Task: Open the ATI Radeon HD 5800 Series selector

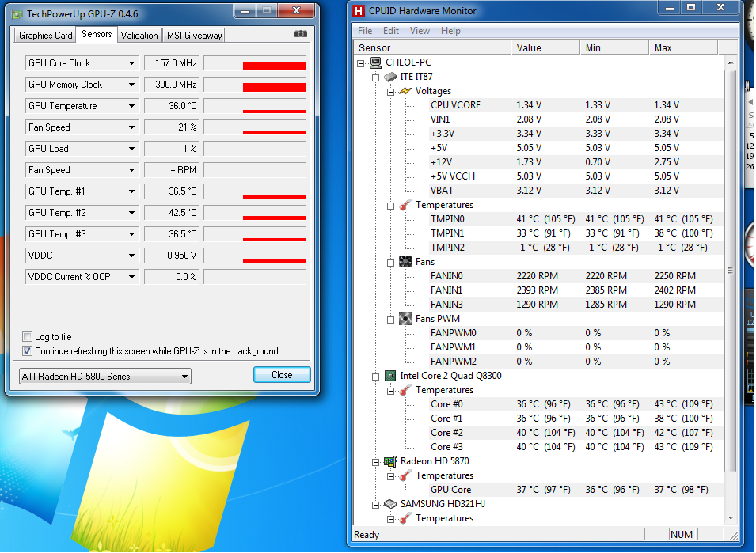Action: (x=104, y=377)
